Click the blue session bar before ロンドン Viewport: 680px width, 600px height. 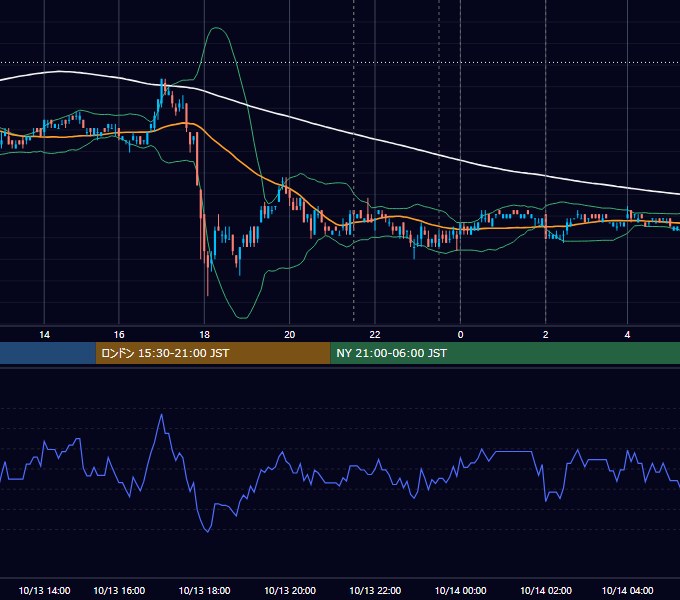click(x=48, y=353)
